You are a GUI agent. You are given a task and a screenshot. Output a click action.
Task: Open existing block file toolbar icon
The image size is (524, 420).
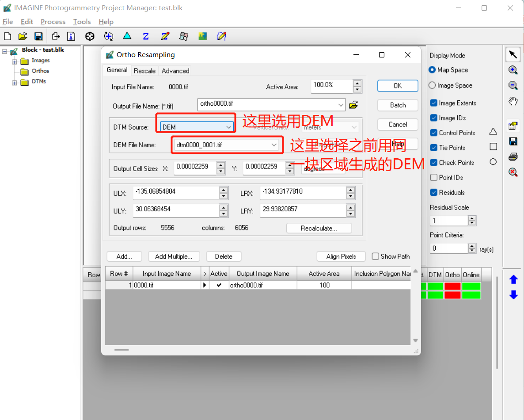(x=23, y=36)
